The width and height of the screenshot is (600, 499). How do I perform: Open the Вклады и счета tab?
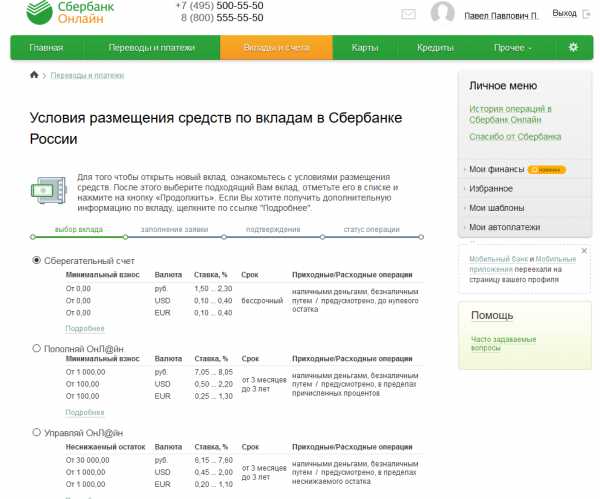click(x=276, y=48)
